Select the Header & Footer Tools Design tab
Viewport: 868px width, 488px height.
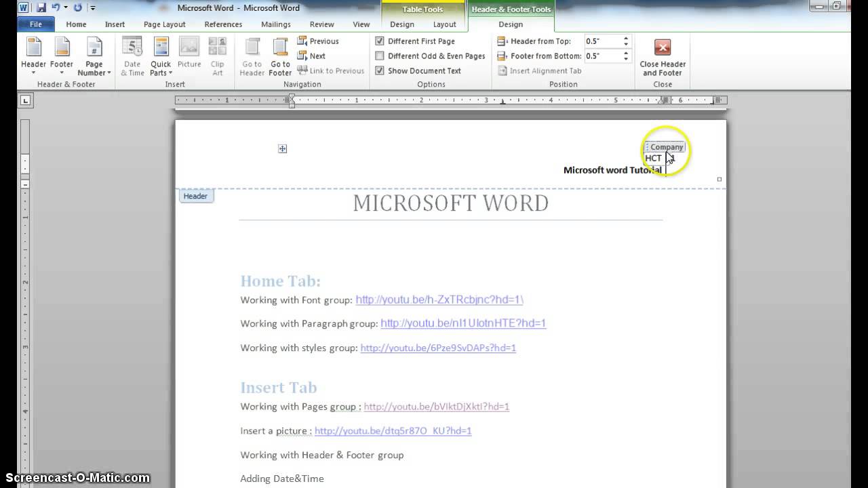coord(511,24)
